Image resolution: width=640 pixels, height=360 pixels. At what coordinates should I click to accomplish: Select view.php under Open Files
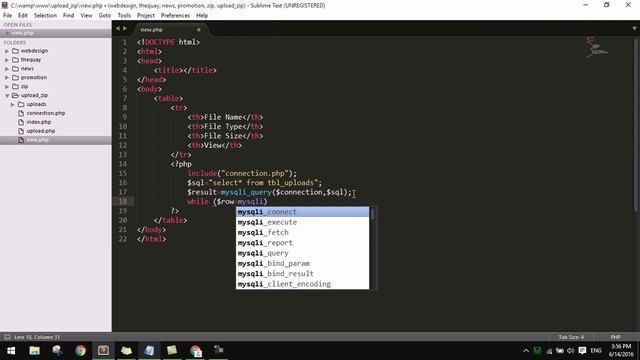(x=56, y=33)
